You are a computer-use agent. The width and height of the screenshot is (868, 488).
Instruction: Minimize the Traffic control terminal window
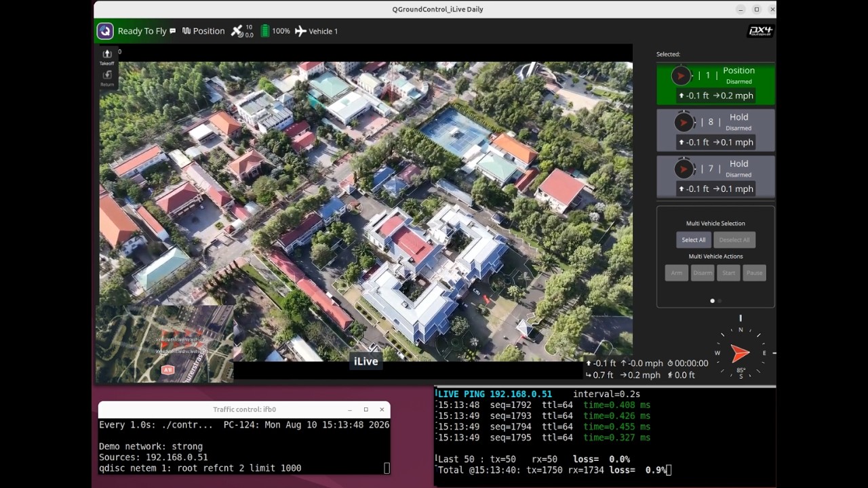pos(350,409)
